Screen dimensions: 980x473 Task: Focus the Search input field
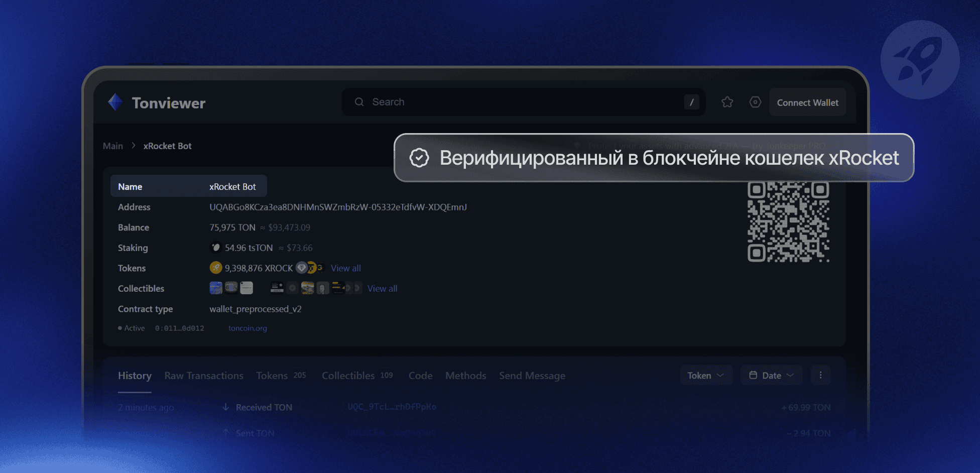point(524,102)
